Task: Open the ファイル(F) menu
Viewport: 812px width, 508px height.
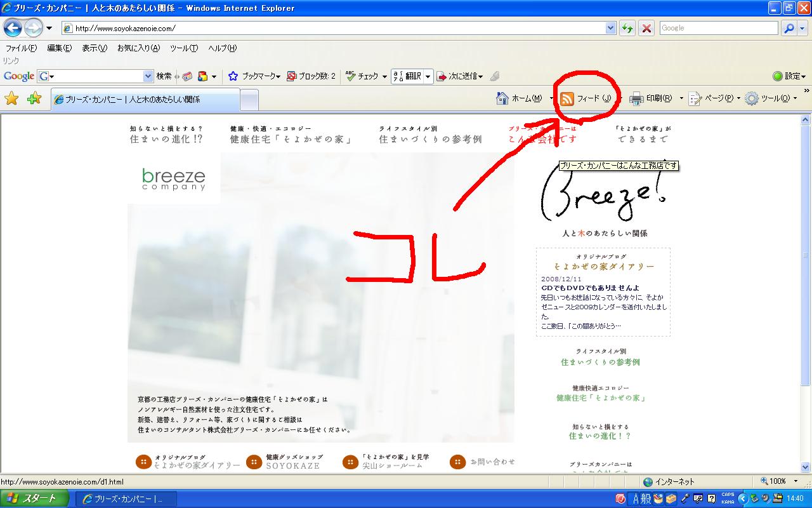Action: point(21,48)
